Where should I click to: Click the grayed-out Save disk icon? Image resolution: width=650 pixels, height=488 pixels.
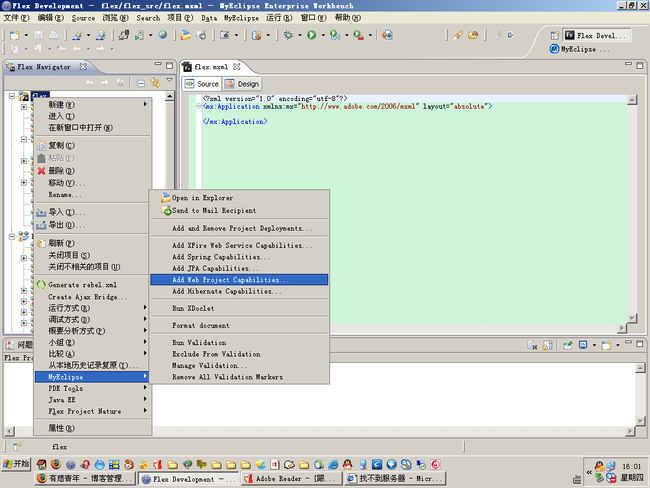coord(38,35)
